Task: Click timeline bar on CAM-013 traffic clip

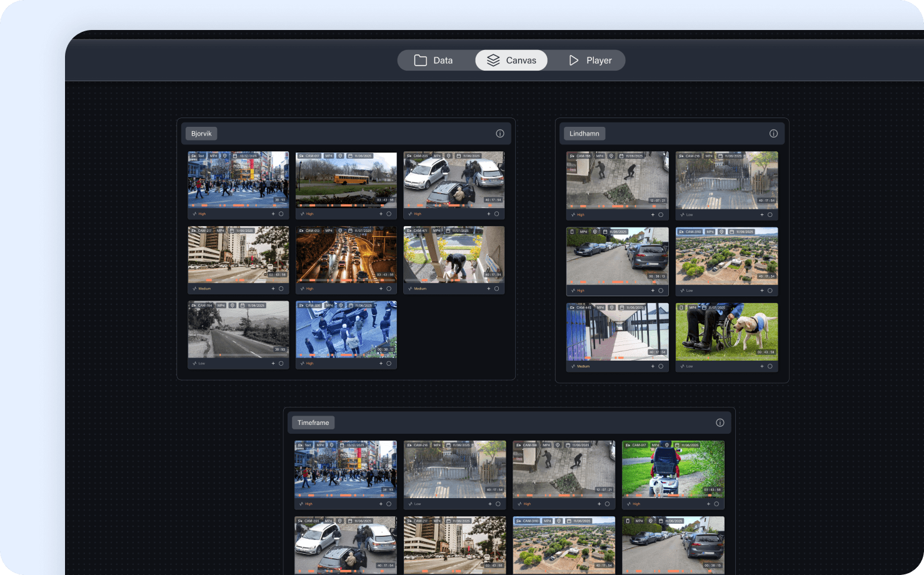Action: click(346, 280)
